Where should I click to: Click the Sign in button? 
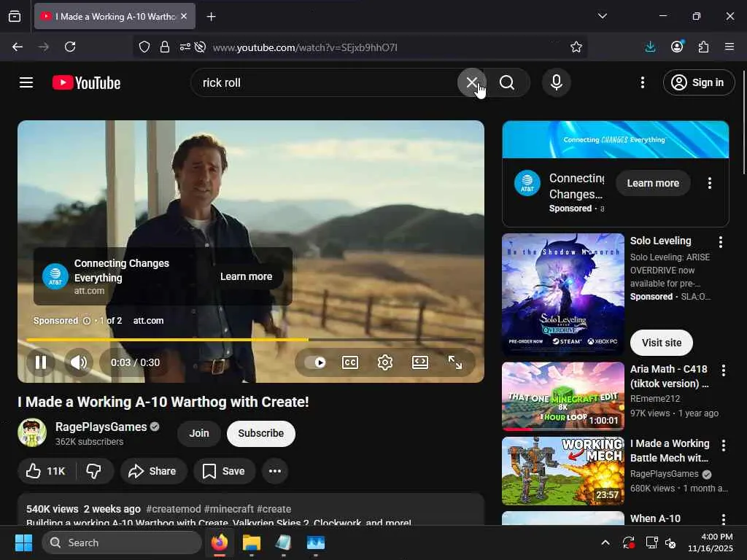tap(698, 82)
